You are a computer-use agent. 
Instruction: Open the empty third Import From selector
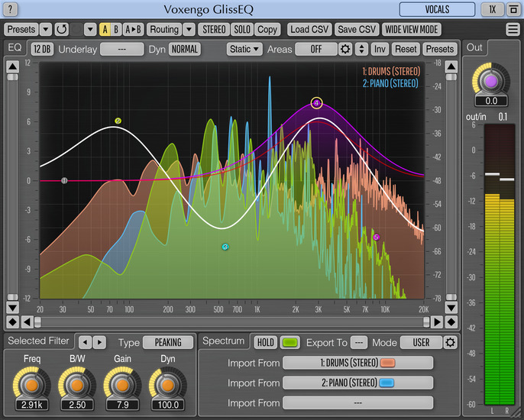tap(357, 402)
